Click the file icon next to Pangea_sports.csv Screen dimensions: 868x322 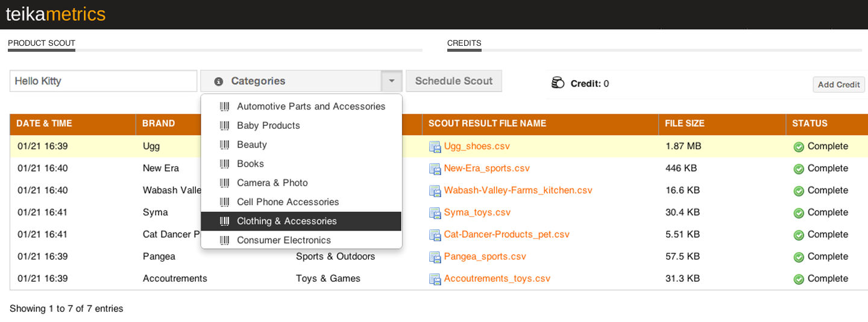[435, 257]
